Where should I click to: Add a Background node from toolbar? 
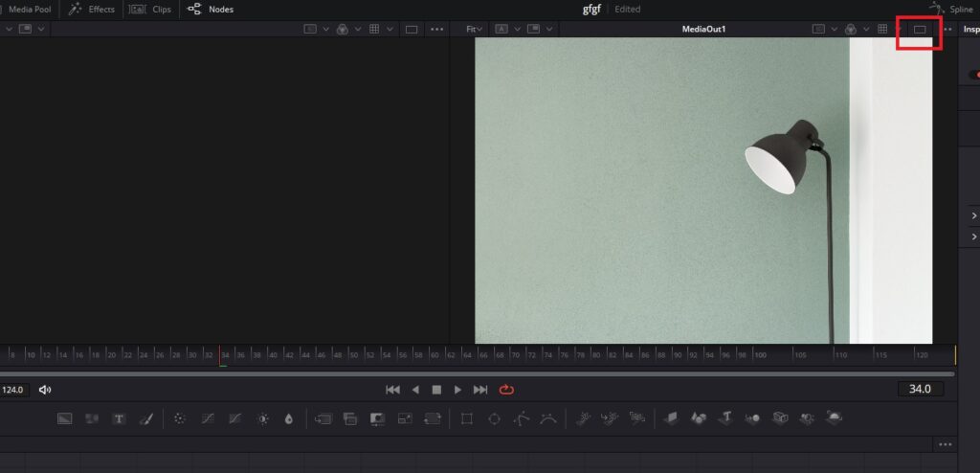[64, 418]
